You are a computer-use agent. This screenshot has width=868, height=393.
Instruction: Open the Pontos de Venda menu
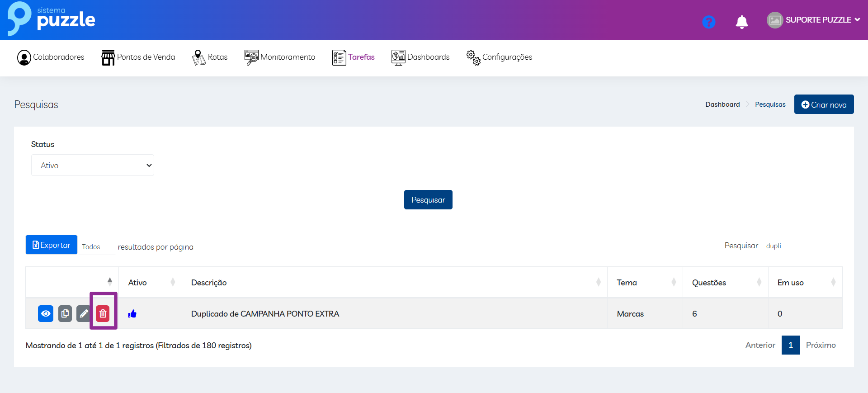tap(138, 57)
